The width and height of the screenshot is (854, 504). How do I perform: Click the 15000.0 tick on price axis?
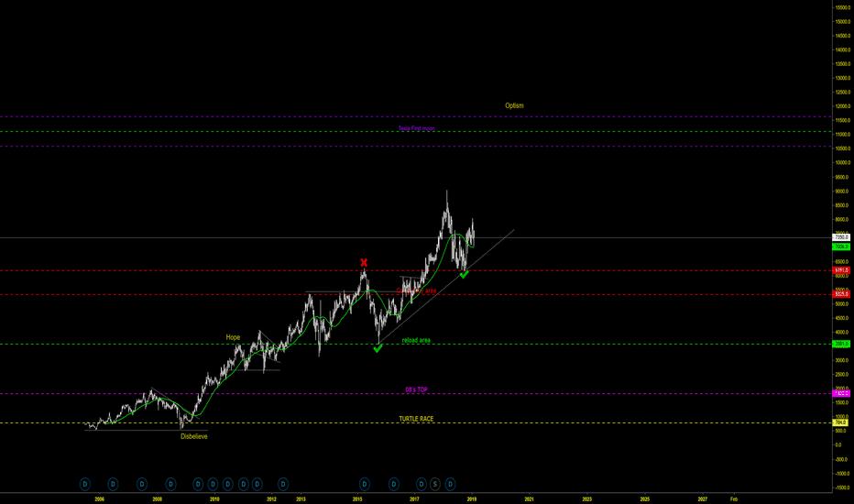[x=843, y=22]
